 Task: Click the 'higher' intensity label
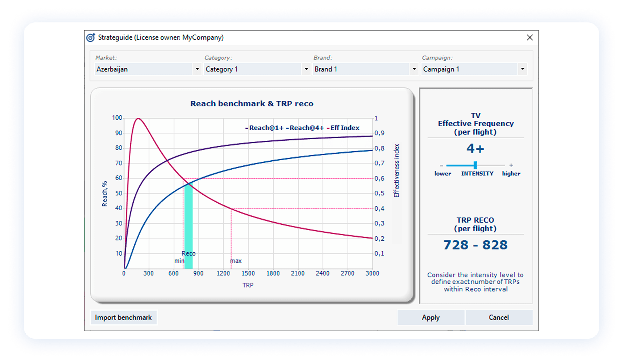pos(511,174)
